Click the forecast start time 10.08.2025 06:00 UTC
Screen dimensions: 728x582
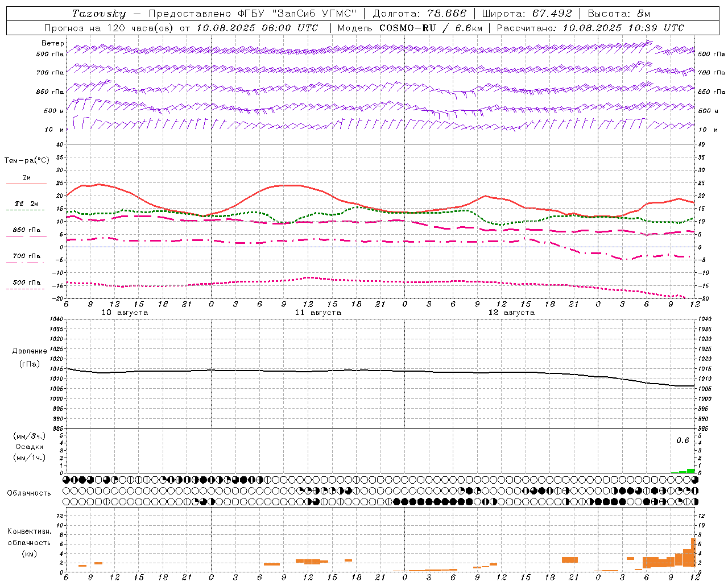point(257,28)
